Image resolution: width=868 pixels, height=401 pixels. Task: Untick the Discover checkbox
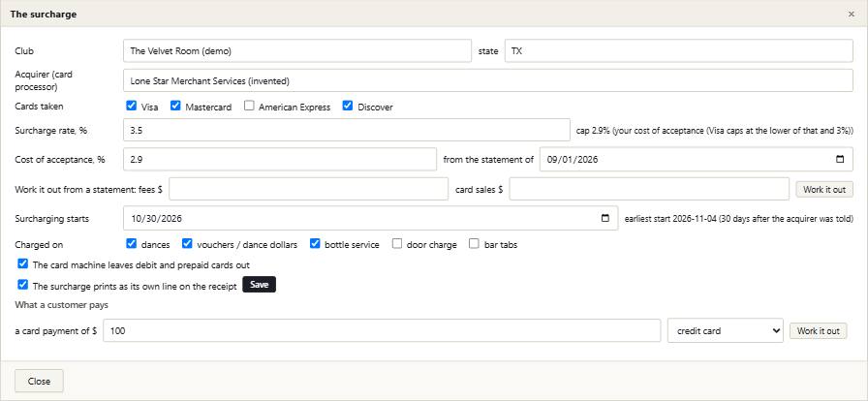coord(348,106)
